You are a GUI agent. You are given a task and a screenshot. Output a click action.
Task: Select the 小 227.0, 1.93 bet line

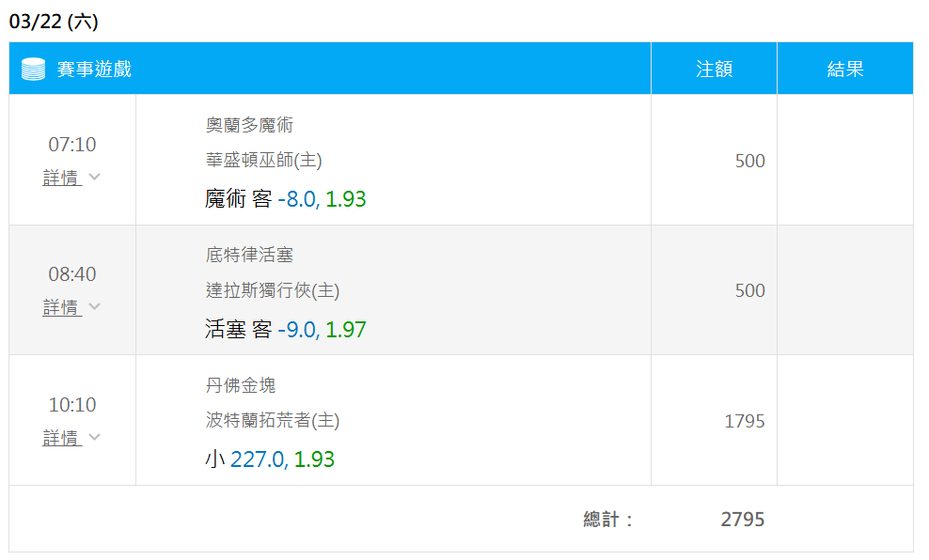click(x=270, y=459)
